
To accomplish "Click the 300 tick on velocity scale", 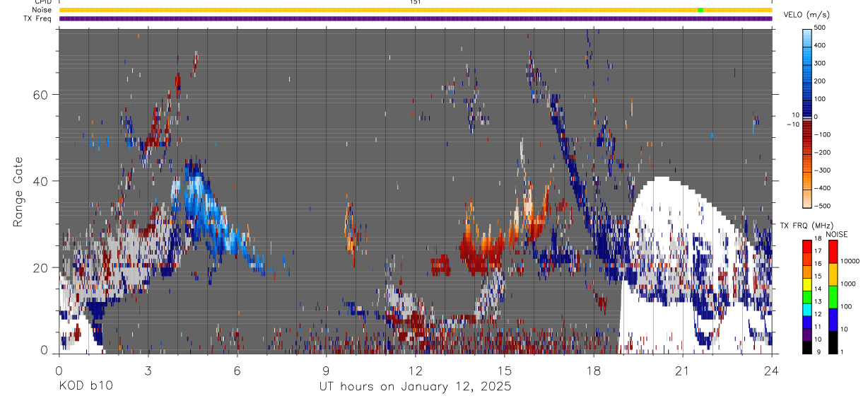I will [x=820, y=63].
